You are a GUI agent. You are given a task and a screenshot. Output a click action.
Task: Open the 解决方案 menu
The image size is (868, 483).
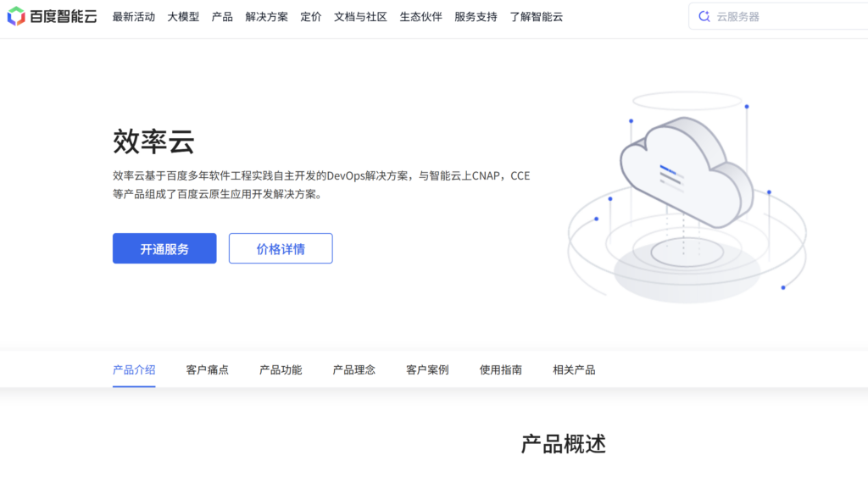coord(266,17)
